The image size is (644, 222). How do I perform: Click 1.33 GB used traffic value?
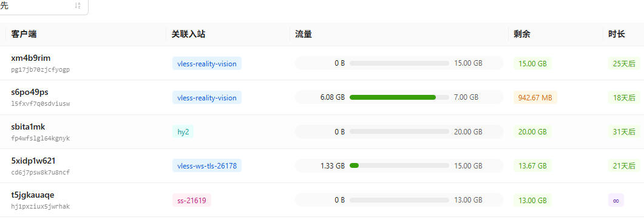[332, 165]
